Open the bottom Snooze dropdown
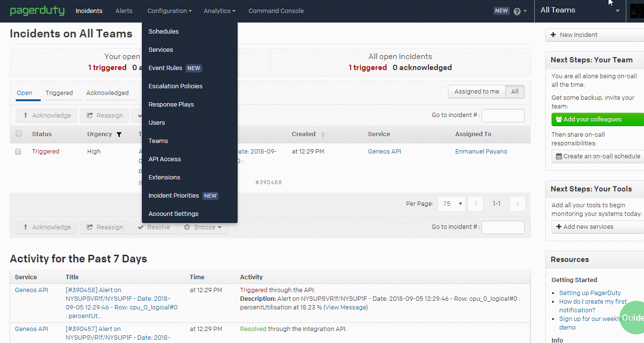This screenshot has width=644, height=343. (203, 227)
